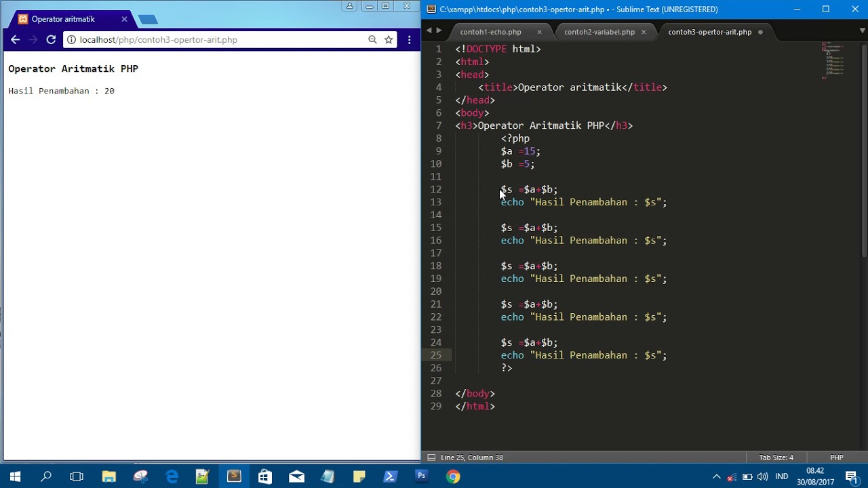Image resolution: width=868 pixels, height=488 pixels.
Task: Click the ?> closing tag on line 26
Action: 507,368
